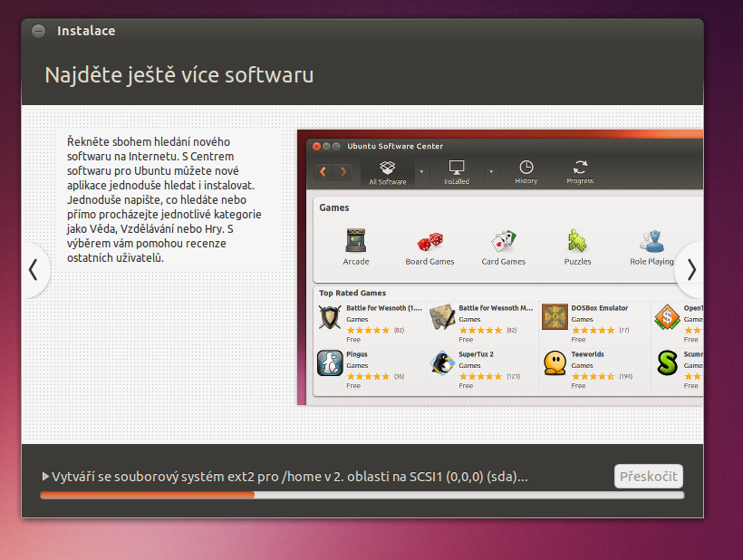The height and width of the screenshot is (560, 743).
Task: Click the Battle for Wesnoth shield icon
Action: tap(330, 318)
